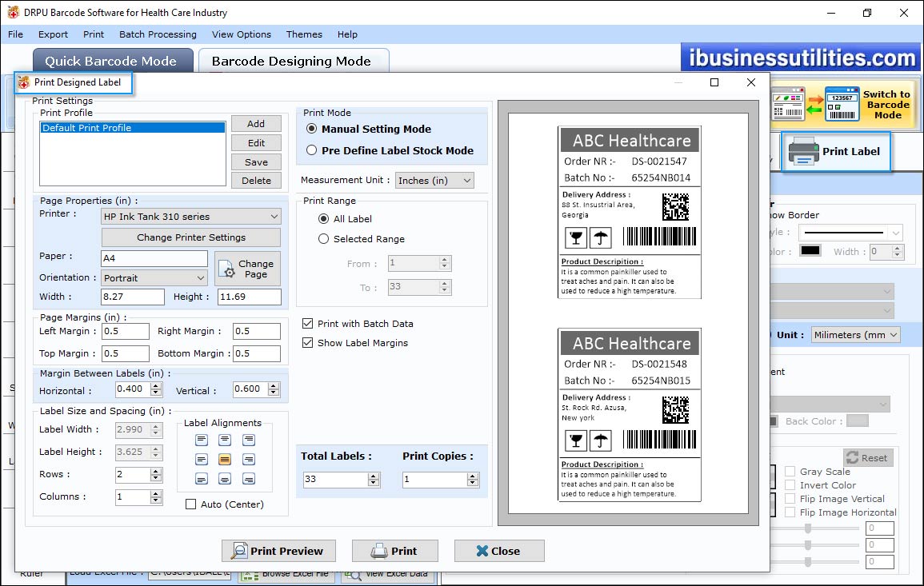This screenshot has height=586, width=924.
Task: Click Columns spinner arrows
Action: click(x=155, y=497)
